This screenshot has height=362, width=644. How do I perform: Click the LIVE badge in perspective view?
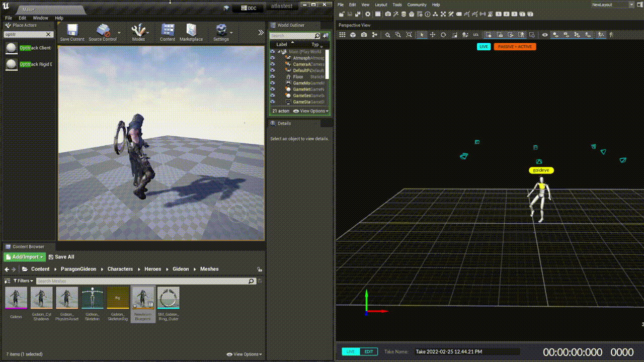pos(484,46)
